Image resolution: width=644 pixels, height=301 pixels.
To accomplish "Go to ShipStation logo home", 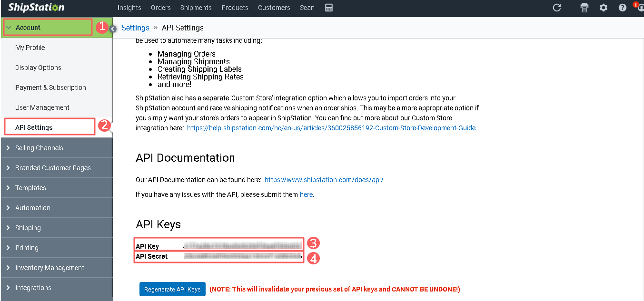I will 36,8.
